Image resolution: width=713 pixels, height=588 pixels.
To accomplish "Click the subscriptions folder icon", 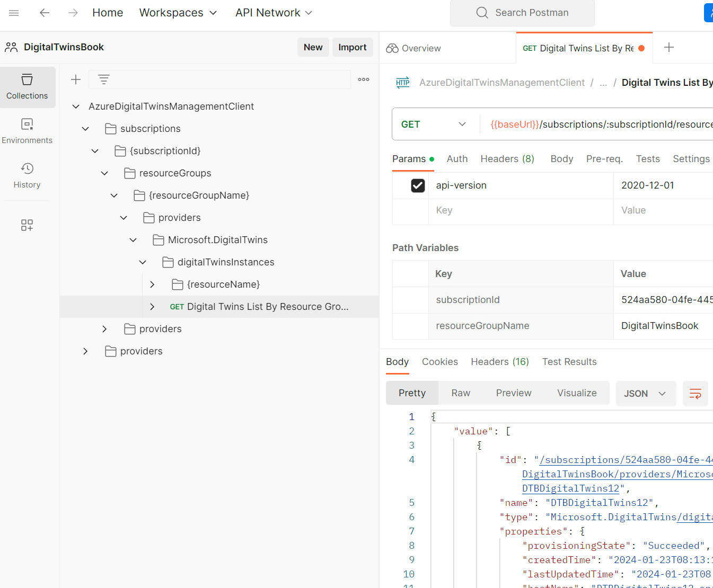I will [x=111, y=129].
